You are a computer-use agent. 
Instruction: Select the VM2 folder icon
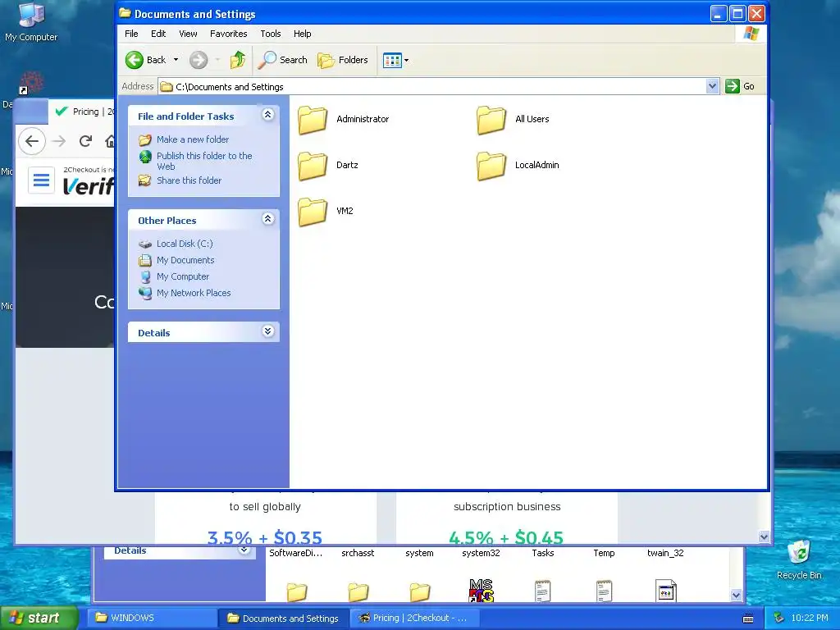click(313, 212)
